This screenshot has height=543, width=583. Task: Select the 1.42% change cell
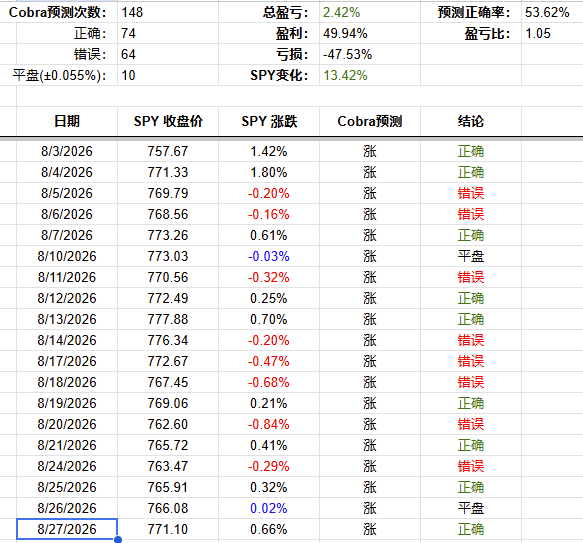(x=269, y=151)
